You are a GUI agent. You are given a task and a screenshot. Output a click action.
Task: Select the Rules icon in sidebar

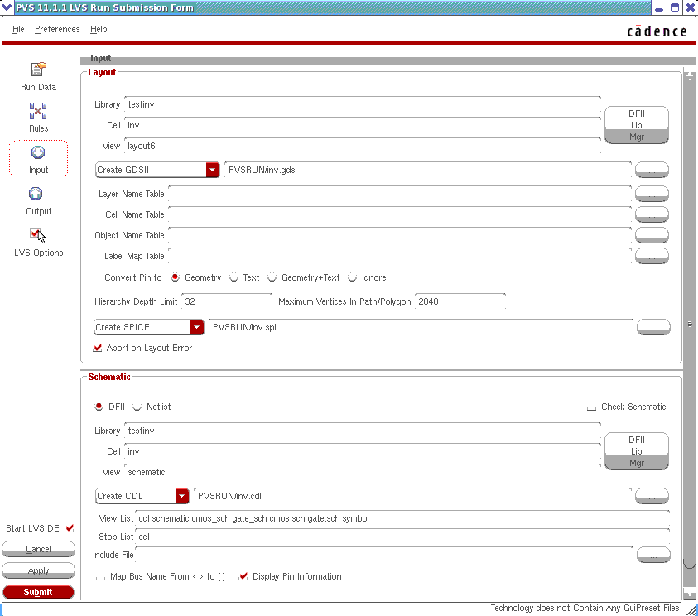(x=38, y=112)
